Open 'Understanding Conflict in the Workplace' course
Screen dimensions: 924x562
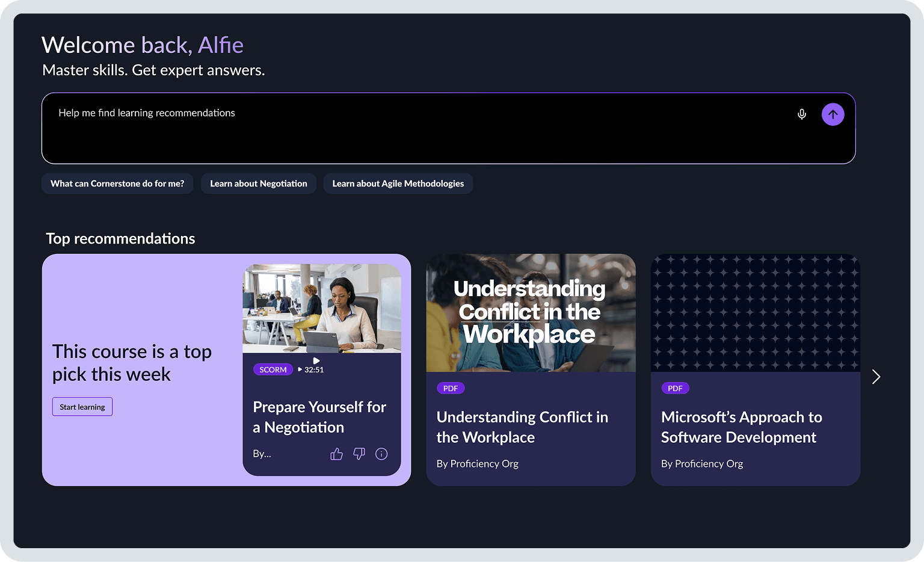[522, 427]
